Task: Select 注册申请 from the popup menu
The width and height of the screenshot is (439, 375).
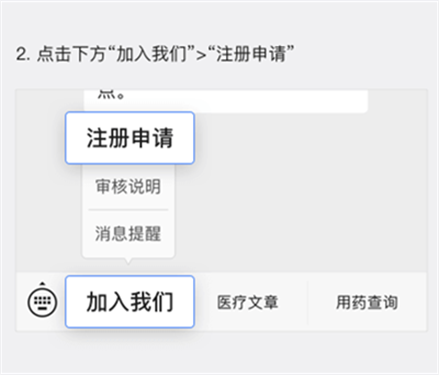Action: pyautogui.click(x=130, y=138)
